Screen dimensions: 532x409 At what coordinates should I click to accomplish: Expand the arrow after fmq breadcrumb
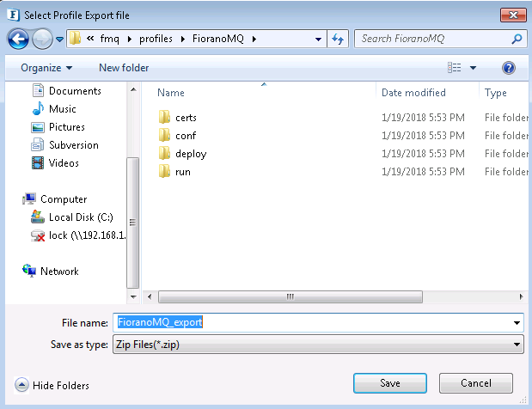(x=130, y=39)
